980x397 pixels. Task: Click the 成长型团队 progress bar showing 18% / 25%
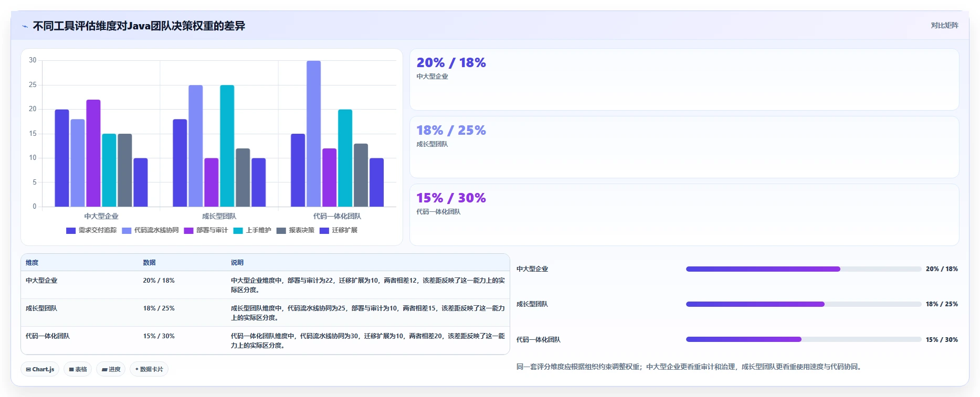click(x=804, y=304)
